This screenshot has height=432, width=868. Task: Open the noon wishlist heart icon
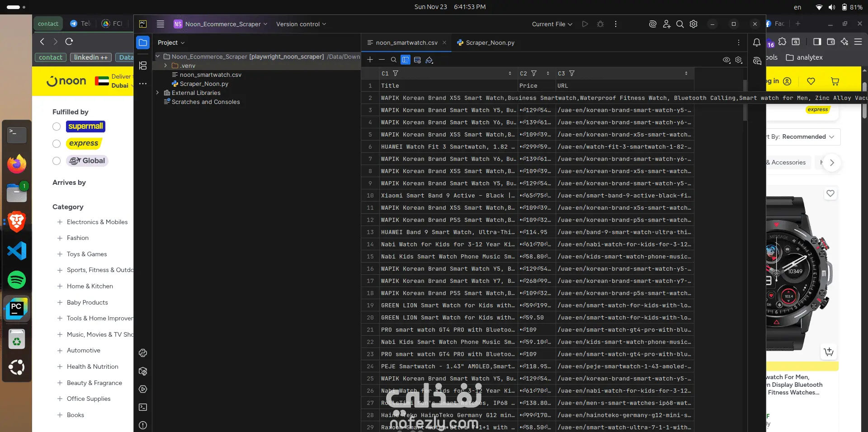[x=811, y=81]
